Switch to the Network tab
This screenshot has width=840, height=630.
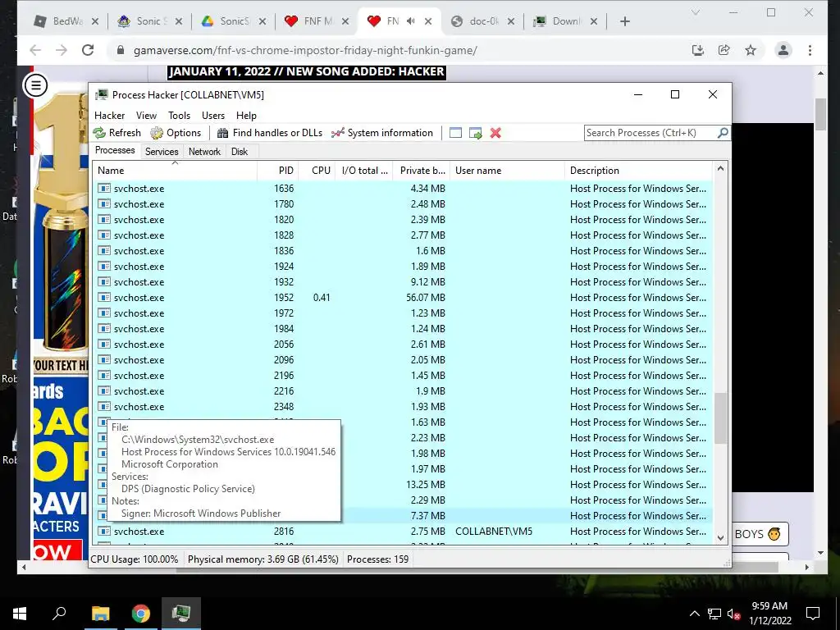point(204,152)
